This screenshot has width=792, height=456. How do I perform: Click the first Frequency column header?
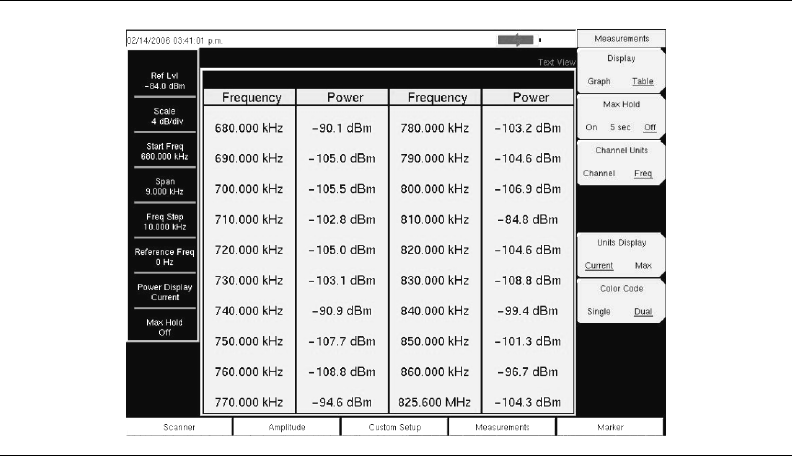[252, 97]
